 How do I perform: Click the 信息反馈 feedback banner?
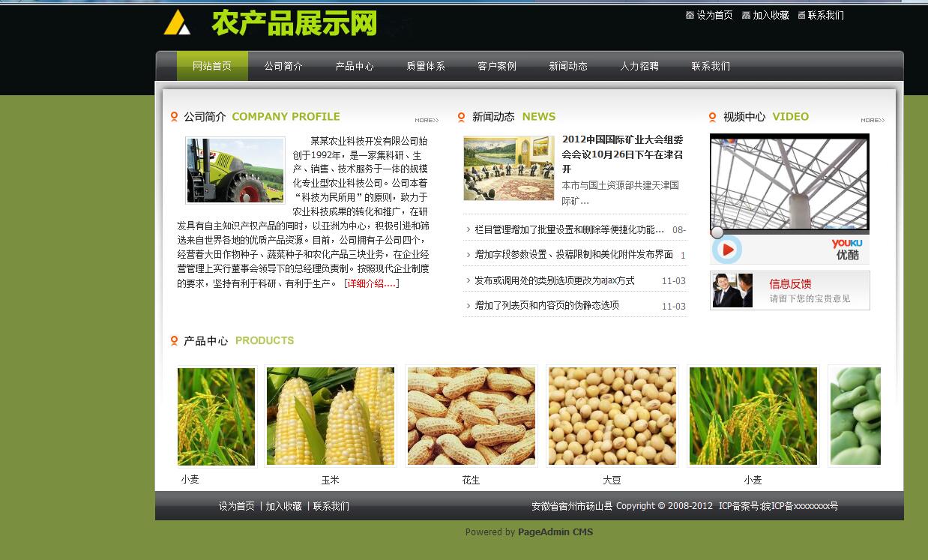click(x=789, y=290)
